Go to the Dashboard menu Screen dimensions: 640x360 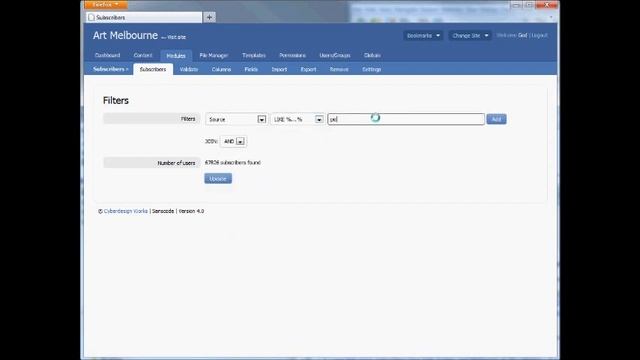click(107, 55)
